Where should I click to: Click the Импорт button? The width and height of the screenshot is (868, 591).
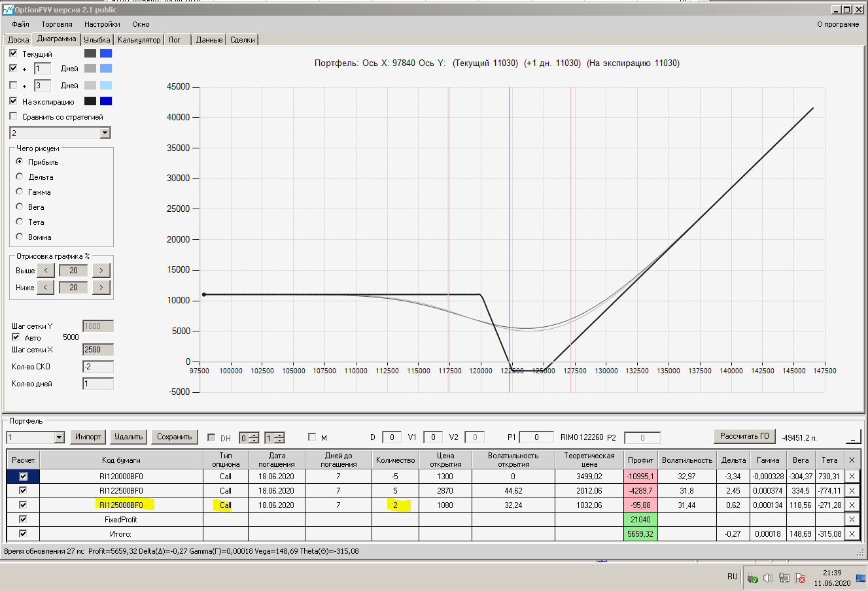tap(88, 437)
